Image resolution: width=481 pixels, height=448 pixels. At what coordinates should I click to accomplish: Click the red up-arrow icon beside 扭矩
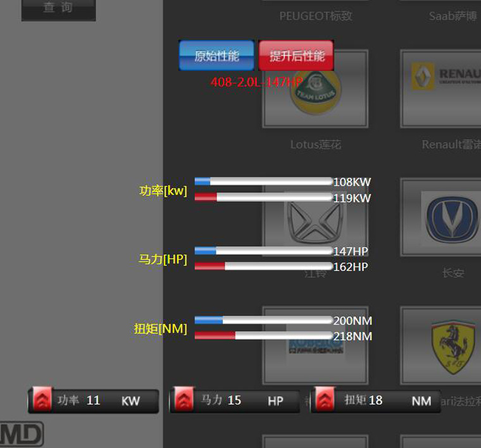pyautogui.click(x=325, y=399)
